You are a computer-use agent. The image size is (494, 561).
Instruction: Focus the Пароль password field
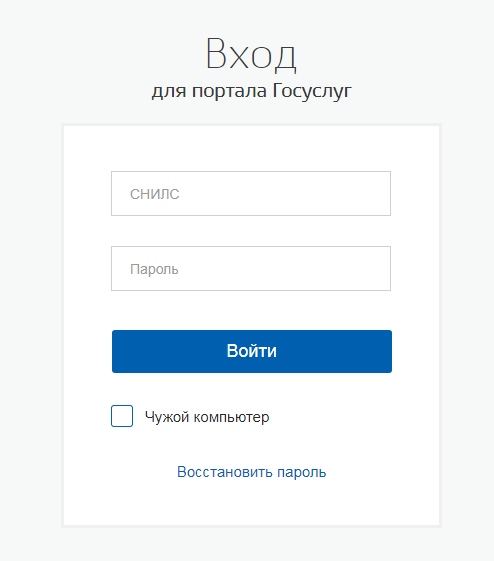[x=251, y=268]
